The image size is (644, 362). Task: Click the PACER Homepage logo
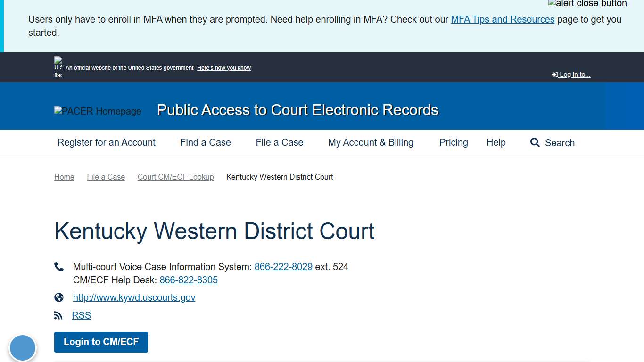(98, 111)
